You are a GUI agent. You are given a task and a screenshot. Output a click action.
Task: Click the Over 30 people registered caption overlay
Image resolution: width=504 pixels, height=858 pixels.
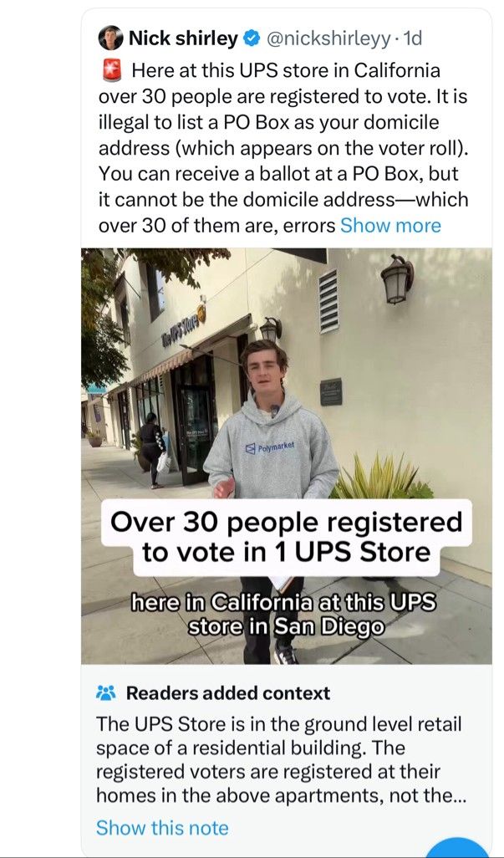click(x=287, y=538)
